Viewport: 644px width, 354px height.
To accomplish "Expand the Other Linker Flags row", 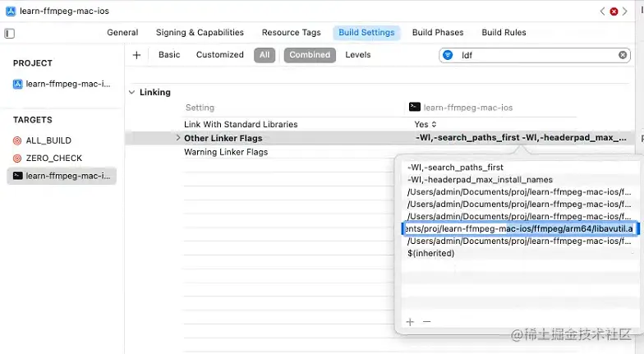I will [x=177, y=138].
